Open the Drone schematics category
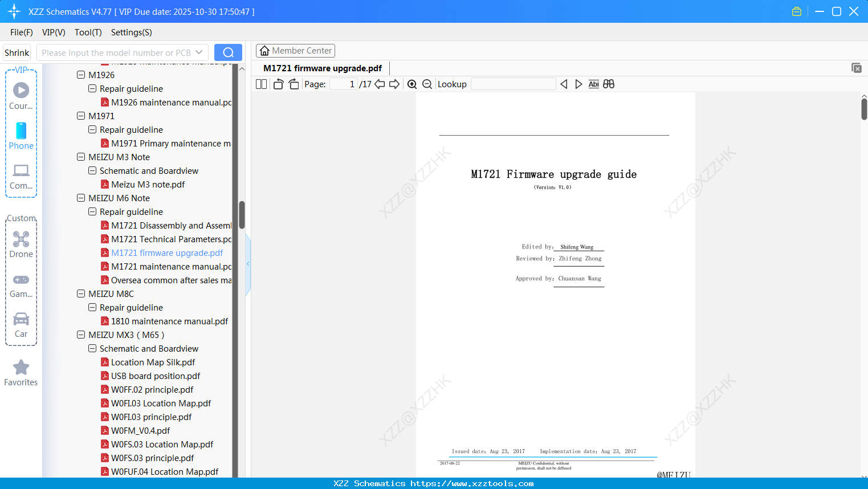This screenshot has width=868, height=489. pos(21,244)
